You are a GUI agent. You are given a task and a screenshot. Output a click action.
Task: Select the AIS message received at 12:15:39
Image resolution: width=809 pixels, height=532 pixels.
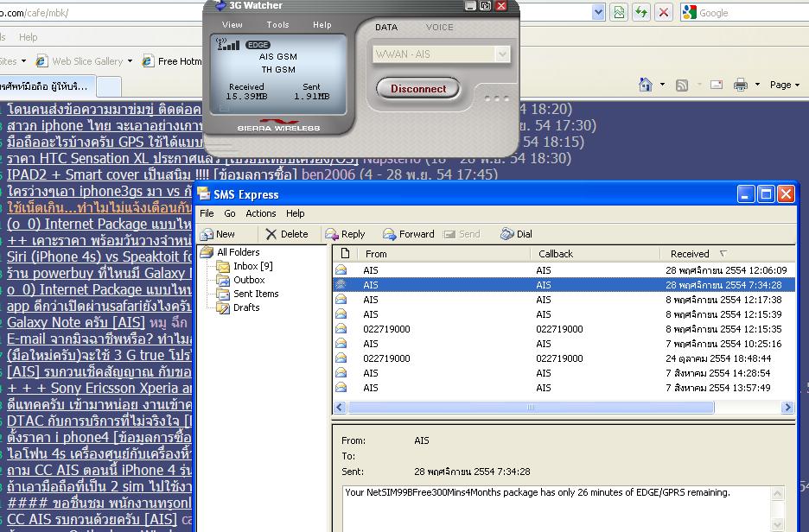[564, 314]
